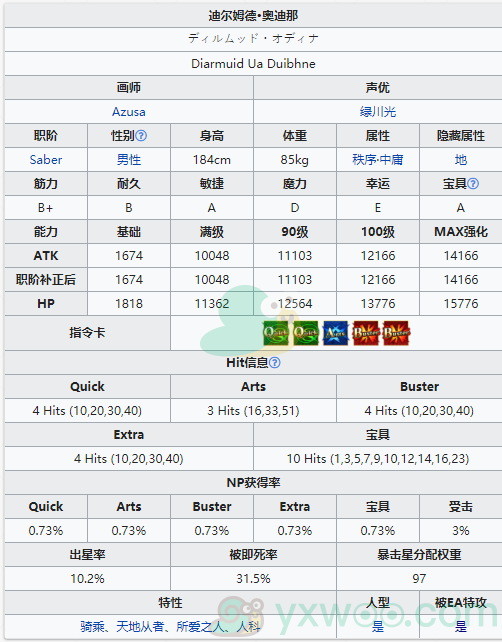This screenshot has width=502, height=642.
Task: Click the 职阶补正后 row header
Action: [46, 280]
